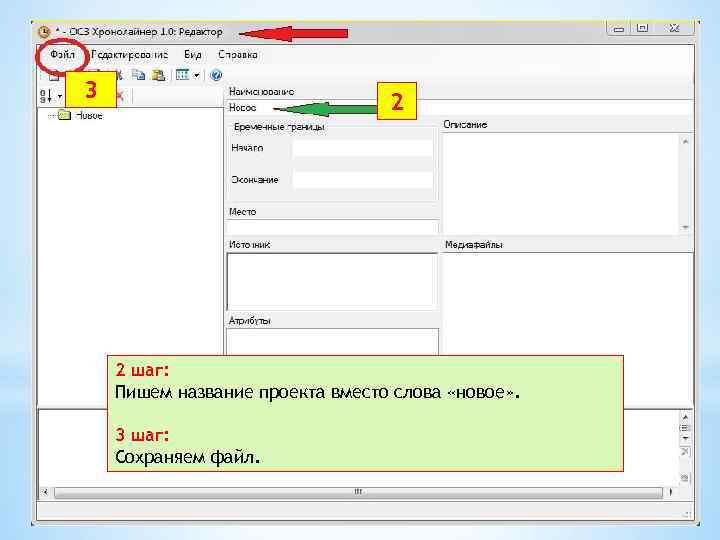The width and height of the screenshot is (720, 540).
Task: Click the Начало date field
Action: (363, 148)
